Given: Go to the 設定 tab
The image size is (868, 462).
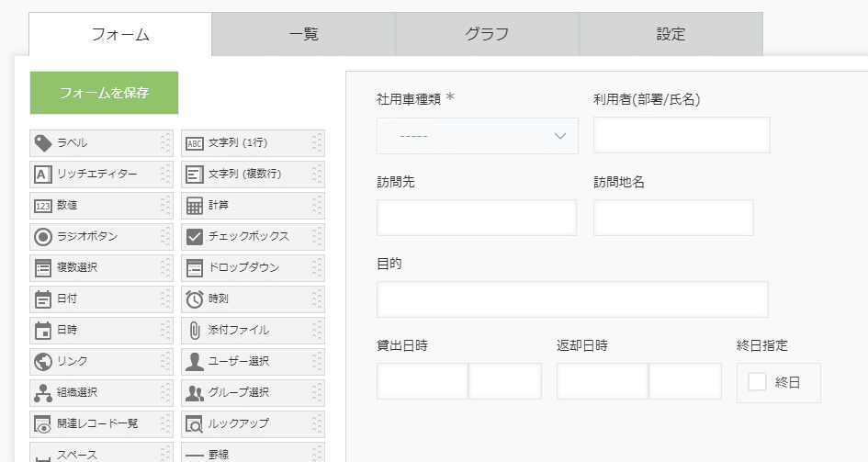Looking at the screenshot, I should pos(671,35).
